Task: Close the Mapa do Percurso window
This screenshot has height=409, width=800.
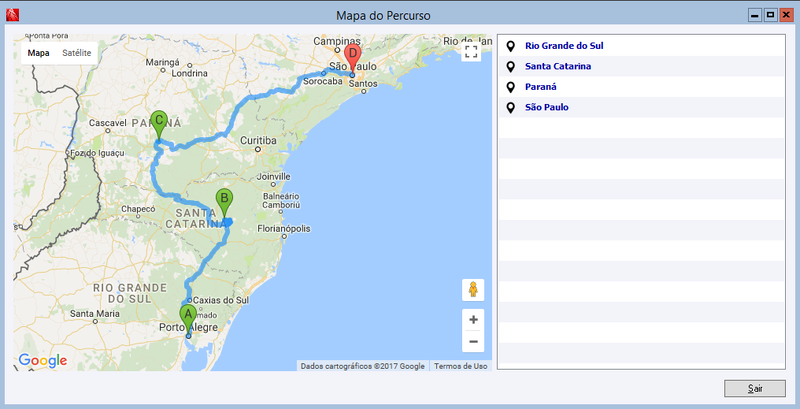Action: pyautogui.click(x=785, y=16)
